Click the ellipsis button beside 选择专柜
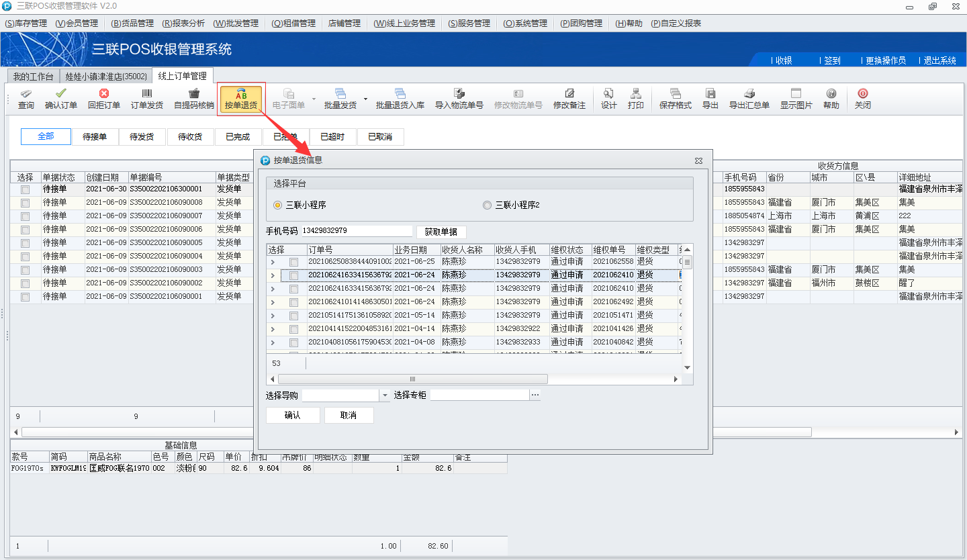The image size is (967, 560). (x=535, y=395)
